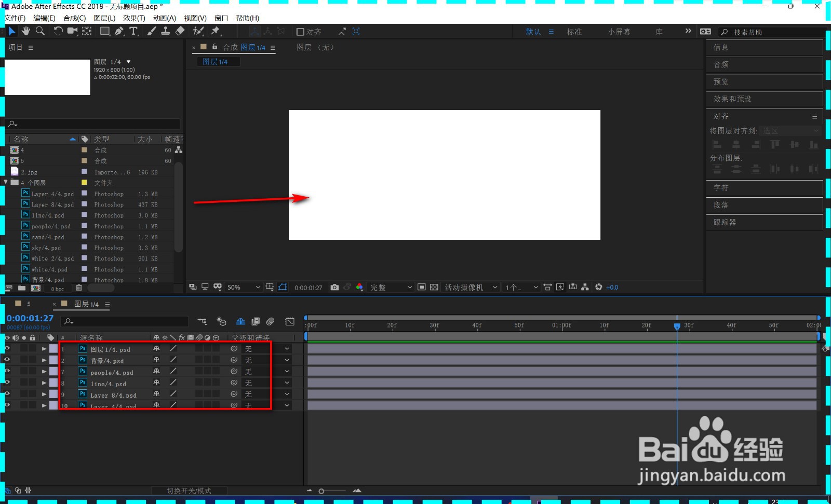The image size is (831, 504).
Task: Open the Graph Editor
Action: (x=290, y=322)
